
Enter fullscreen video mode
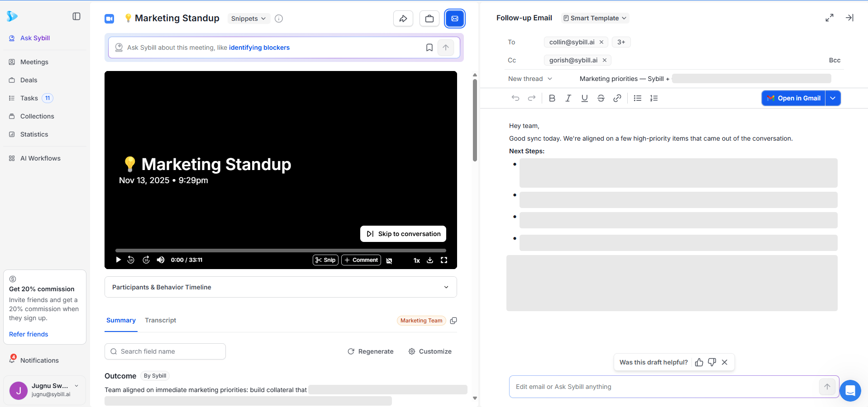point(444,260)
